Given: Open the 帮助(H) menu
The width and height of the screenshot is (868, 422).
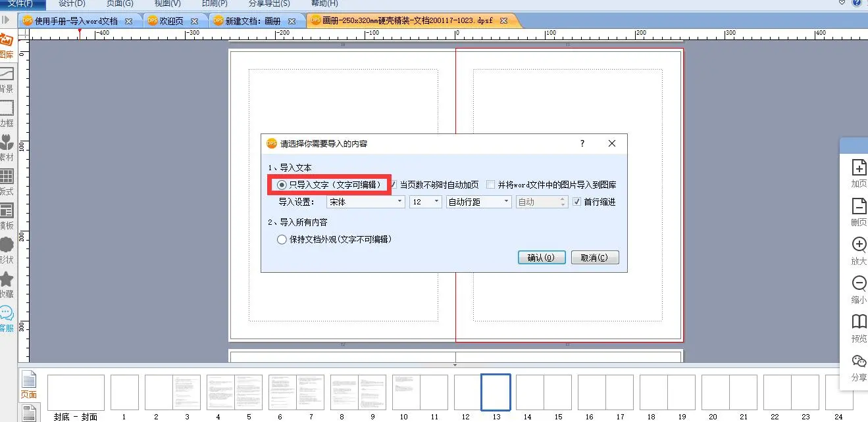Looking at the screenshot, I should point(324,4).
